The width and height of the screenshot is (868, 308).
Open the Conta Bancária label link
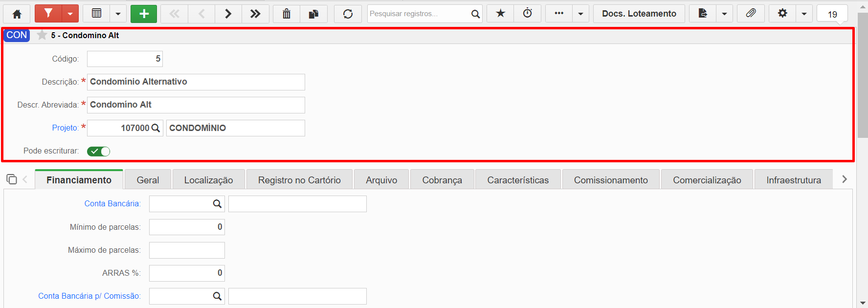(112, 204)
